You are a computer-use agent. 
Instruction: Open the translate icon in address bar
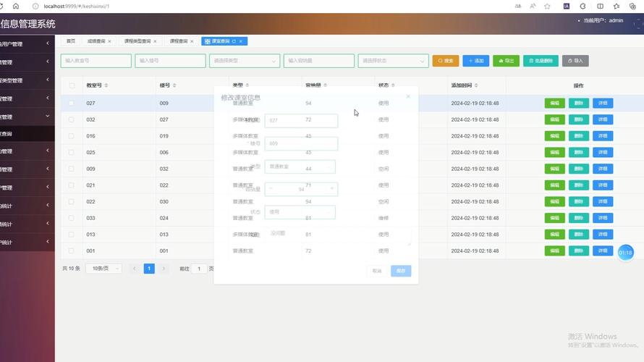point(518,7)
